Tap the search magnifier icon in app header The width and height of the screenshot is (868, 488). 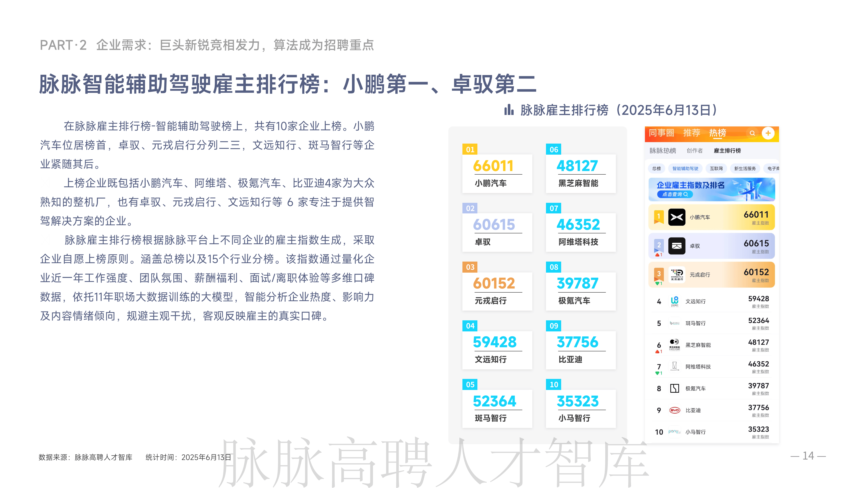tap(752, 133)
